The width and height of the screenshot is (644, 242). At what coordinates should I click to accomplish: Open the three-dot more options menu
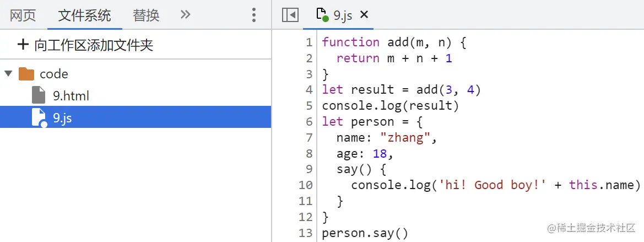[254, 15]
